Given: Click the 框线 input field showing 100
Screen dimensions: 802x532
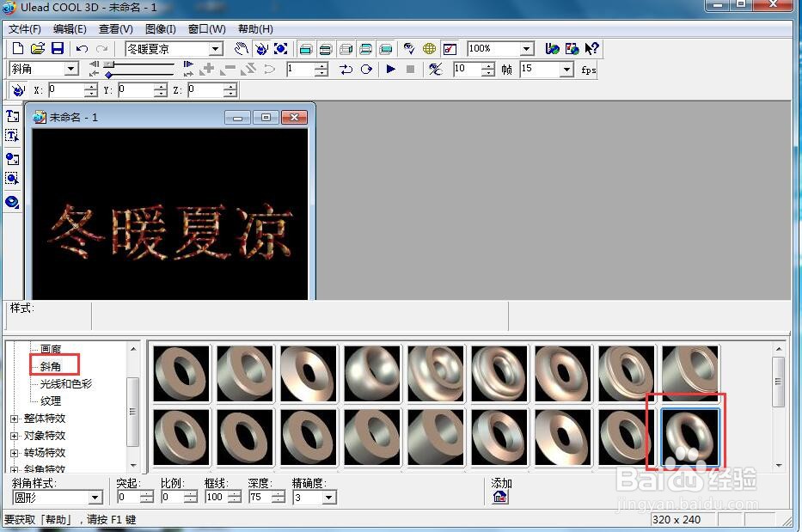Looking at the screenshot, I should coord(216,498).
